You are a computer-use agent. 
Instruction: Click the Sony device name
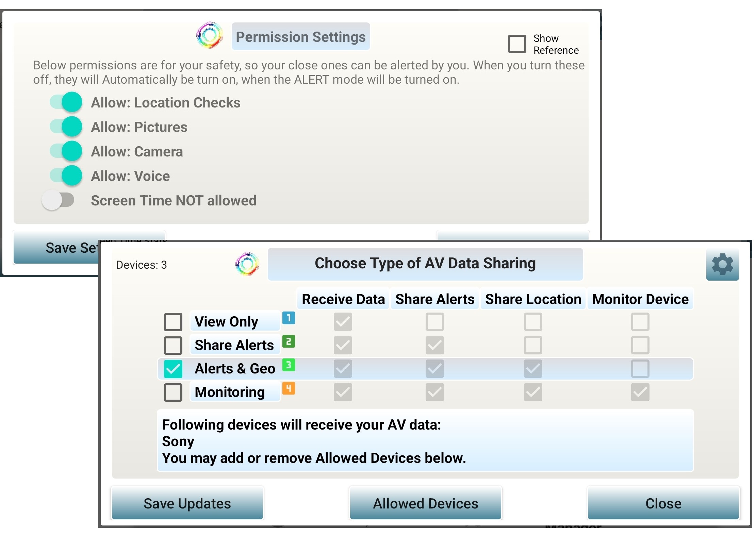click(x=178, y=441)
